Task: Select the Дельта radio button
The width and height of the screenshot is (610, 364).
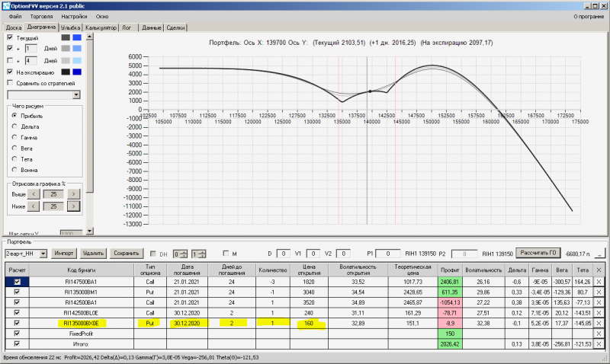Action: click(14, 126)
